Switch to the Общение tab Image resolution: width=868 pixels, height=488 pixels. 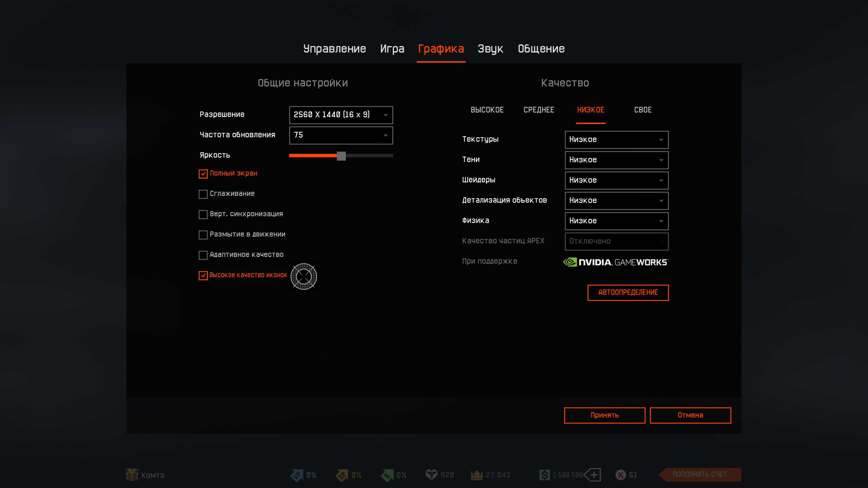[x=541, y=49]
